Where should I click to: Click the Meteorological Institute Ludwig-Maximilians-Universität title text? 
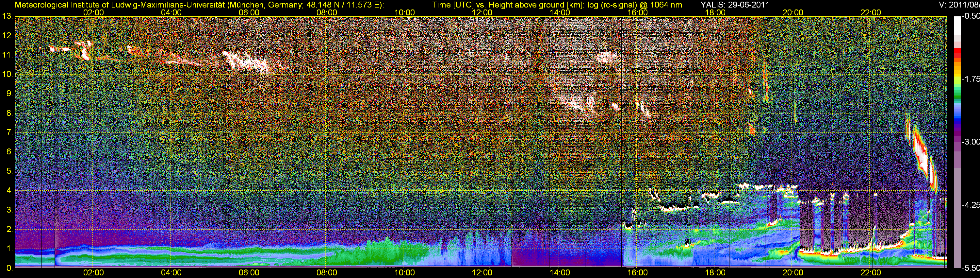pos(199,5)
